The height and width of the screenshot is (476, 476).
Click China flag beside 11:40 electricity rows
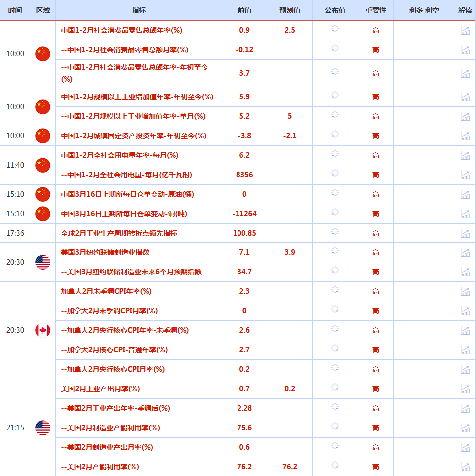pos(43,165)
